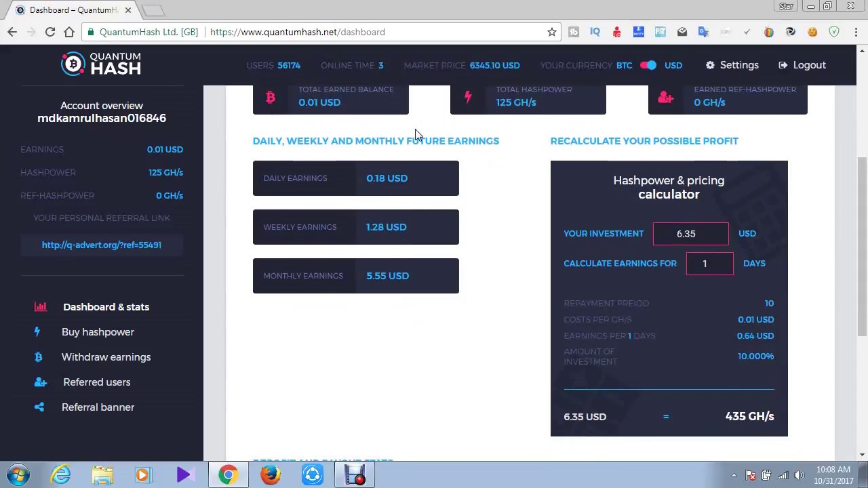Reload the page
The width and height of the screenshot is (868, 488).
click(x=50, y=32)
